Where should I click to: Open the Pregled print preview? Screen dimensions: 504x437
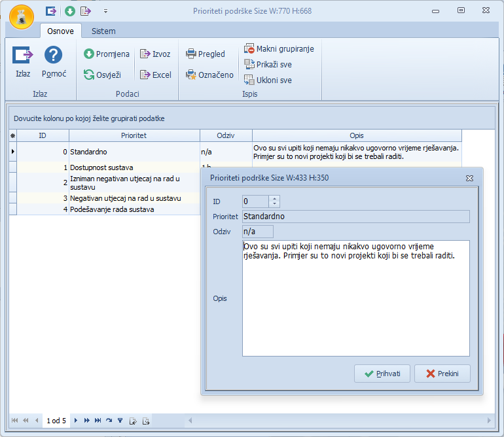click(205, 54)
